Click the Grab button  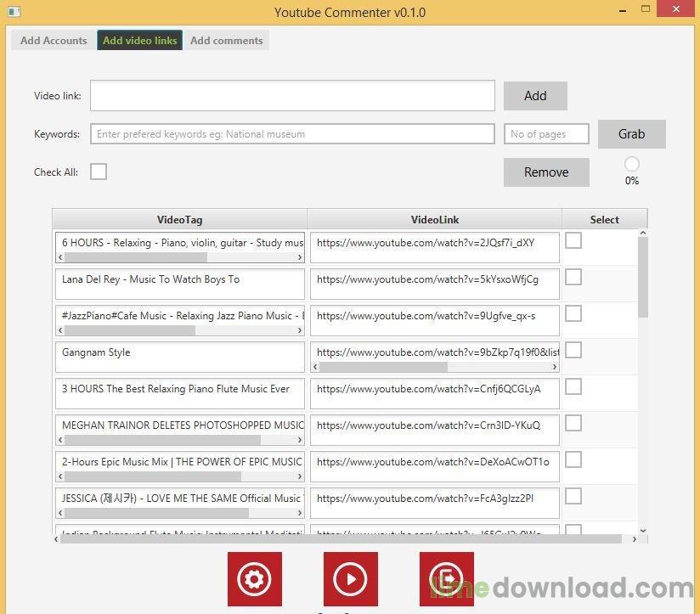631,134
